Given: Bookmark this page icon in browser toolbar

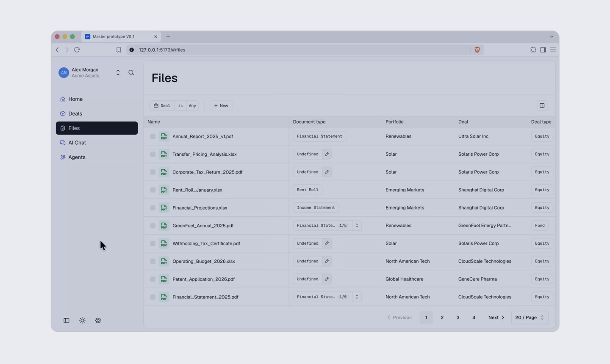Looking at the screenshot, I should [x=119, y=50].
